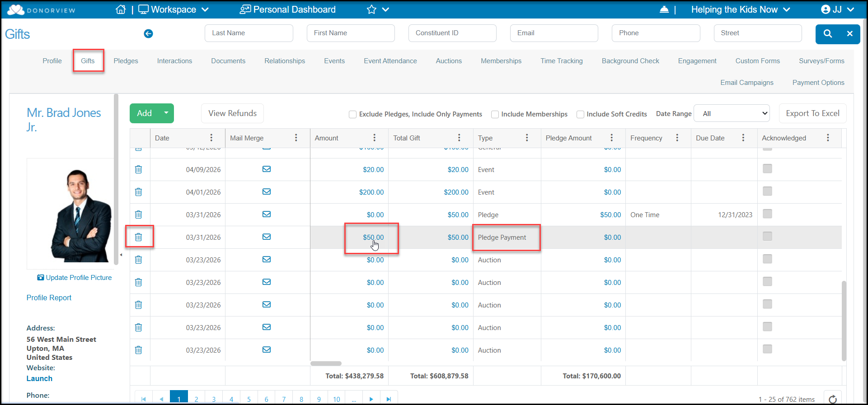Switch to the Pledges tab

[x=126, y=61]
